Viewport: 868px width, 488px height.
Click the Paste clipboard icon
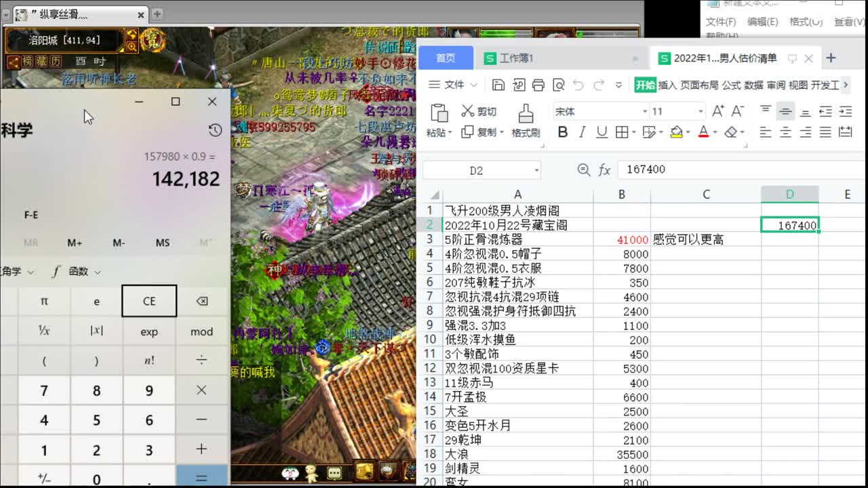pyautogui.click(x=439, y=113)
